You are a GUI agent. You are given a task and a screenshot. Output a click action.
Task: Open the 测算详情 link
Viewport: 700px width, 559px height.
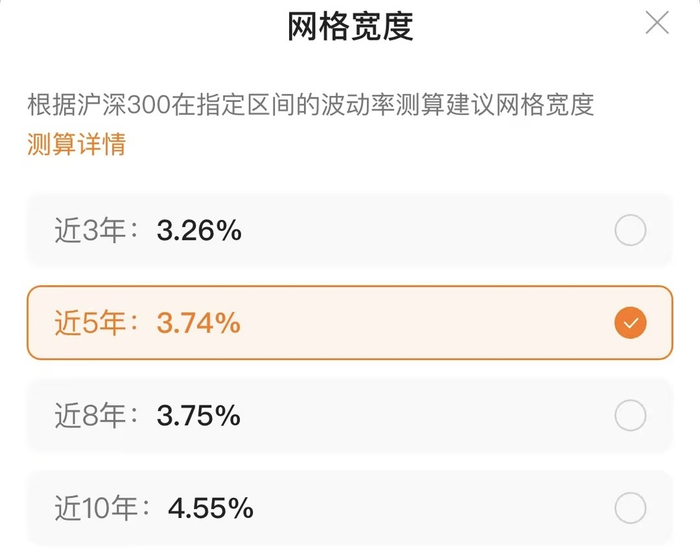tap(76, 144)
